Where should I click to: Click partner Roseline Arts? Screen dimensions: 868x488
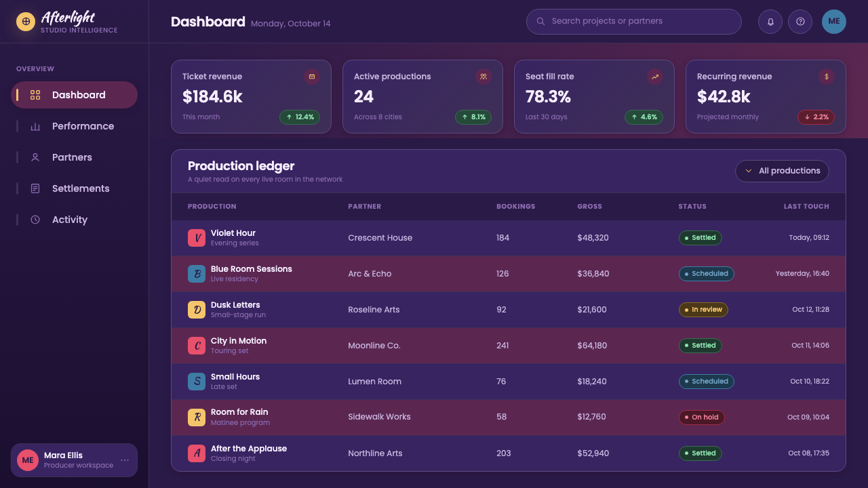point(374,310)
